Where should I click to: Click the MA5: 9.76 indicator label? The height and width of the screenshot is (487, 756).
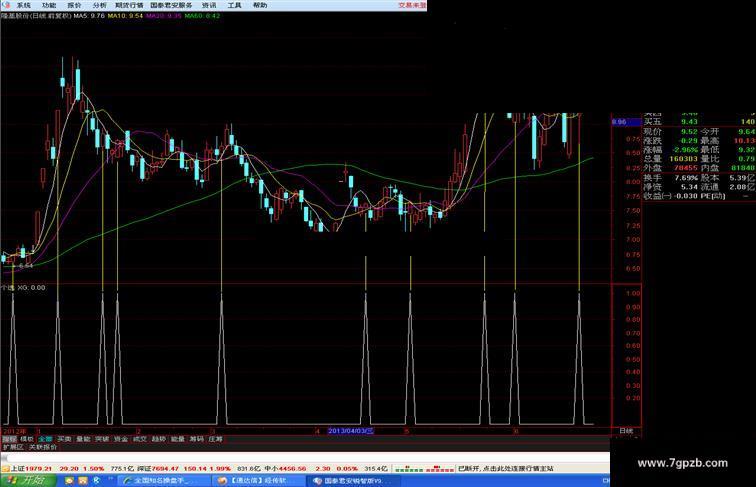(89, 16)
